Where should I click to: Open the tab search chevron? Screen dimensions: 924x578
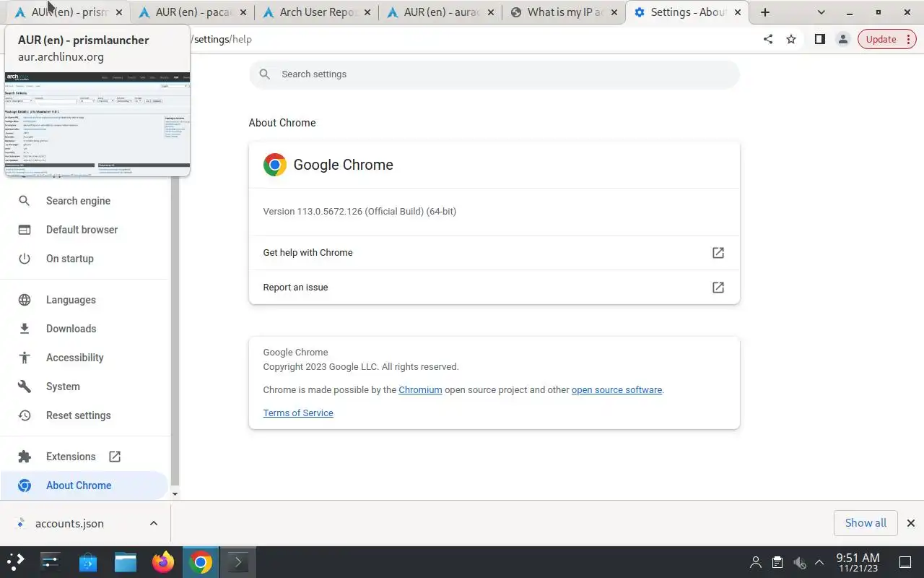coord(821,12)
